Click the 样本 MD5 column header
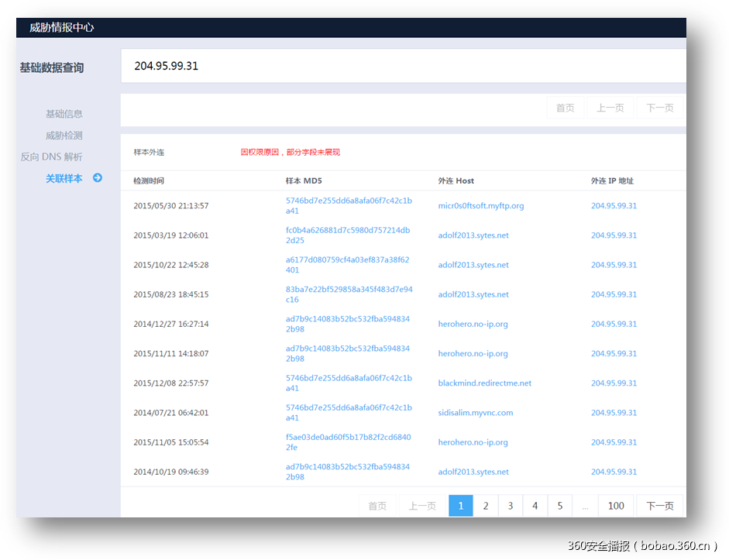The height and width of the screenshot is (560, 729). pos(304,180)
